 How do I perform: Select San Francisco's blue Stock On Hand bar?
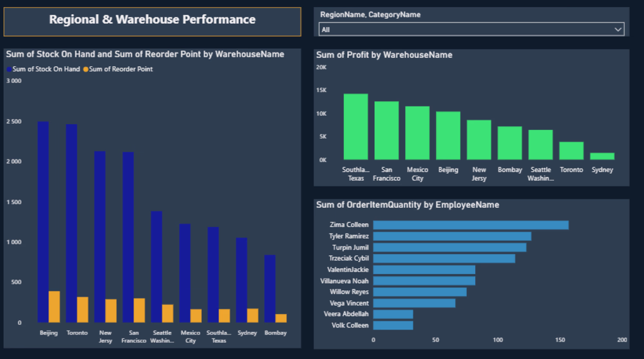tap(128, 237)
